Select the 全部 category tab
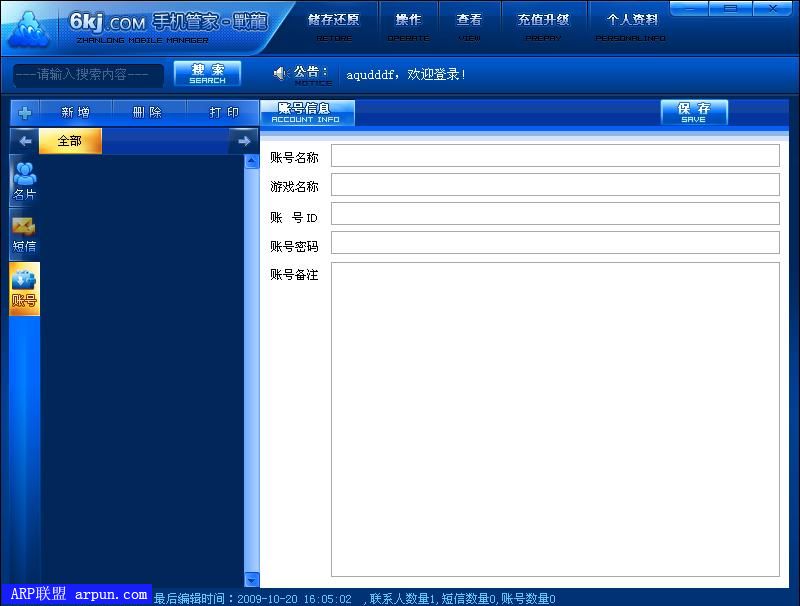Image resolution: width=800 pixels, height=606 pixels. [x=70, y=141]
